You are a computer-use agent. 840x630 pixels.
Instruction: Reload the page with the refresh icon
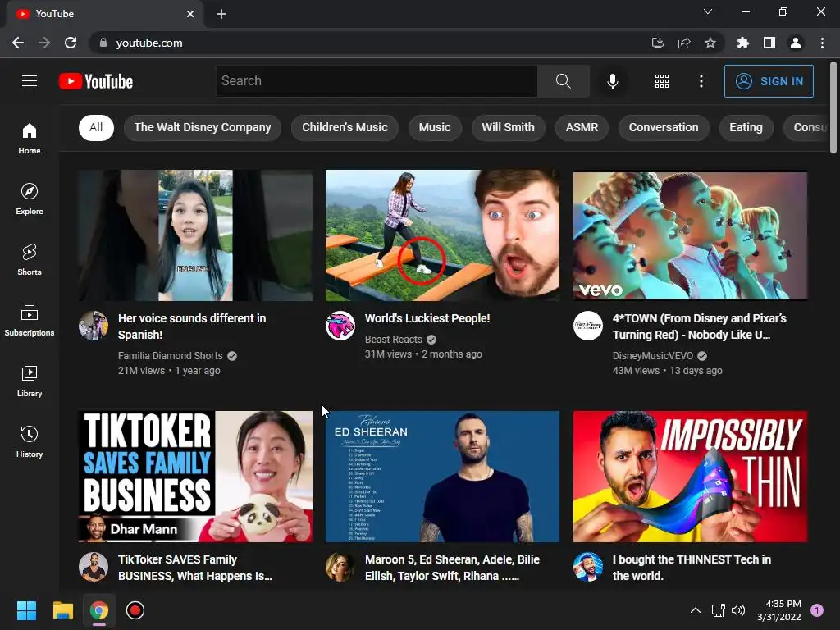click(x=71, y=43)
